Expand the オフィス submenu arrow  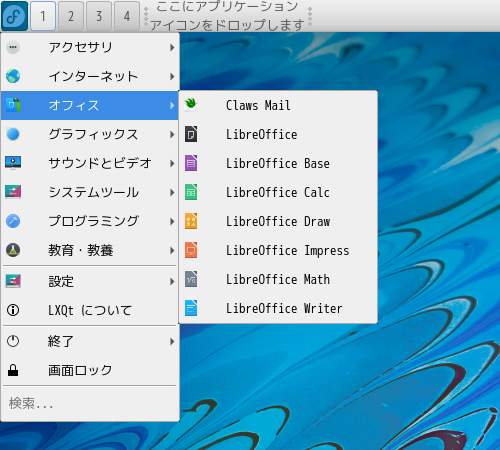point(172,105)
